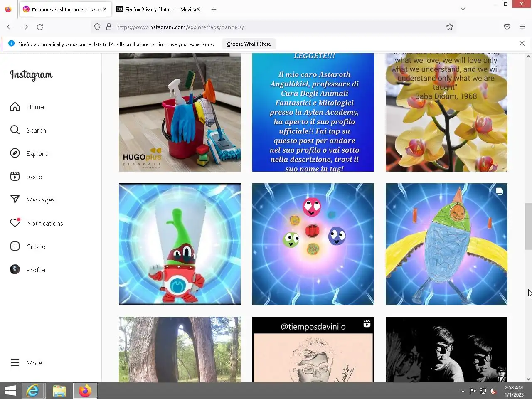Click the site padlock icon
Viewport: 532px width, 399px height.
point(109,27)
